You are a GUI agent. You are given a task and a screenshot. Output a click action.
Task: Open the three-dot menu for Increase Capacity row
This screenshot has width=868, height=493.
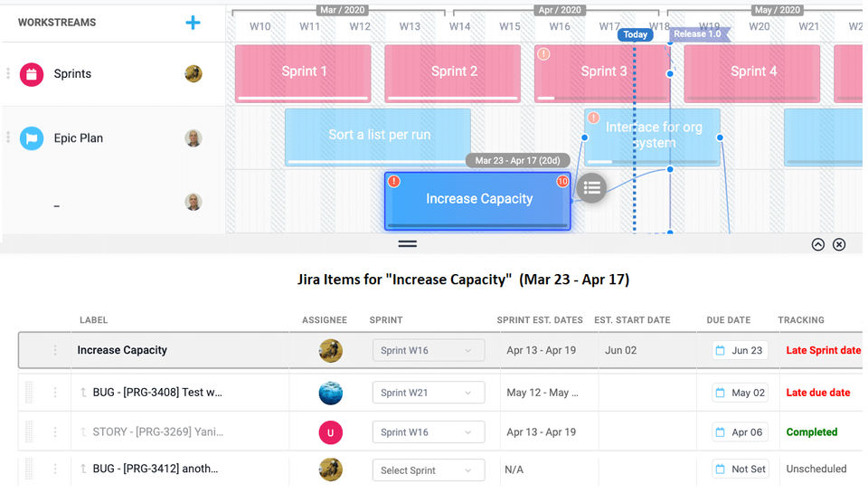55,350
